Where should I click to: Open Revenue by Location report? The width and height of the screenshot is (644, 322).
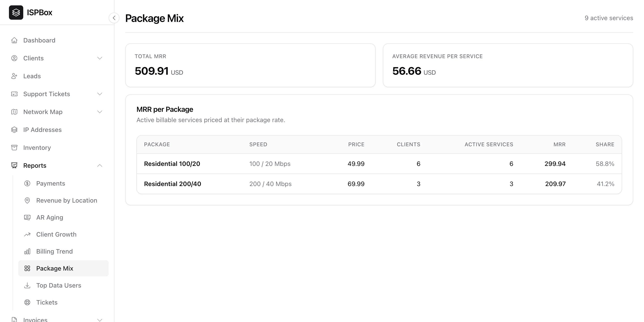[64, 201]
